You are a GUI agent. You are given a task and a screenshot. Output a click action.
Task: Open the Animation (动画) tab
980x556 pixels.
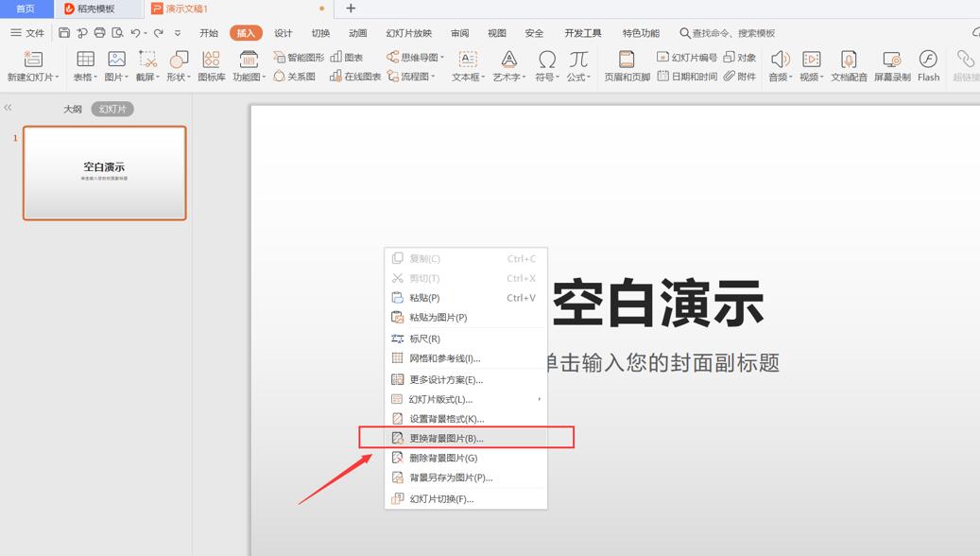pyautogui.click(x=358, y=33)
